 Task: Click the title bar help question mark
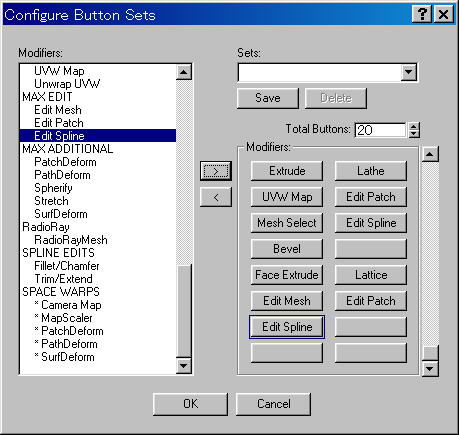tap(422, 14)
